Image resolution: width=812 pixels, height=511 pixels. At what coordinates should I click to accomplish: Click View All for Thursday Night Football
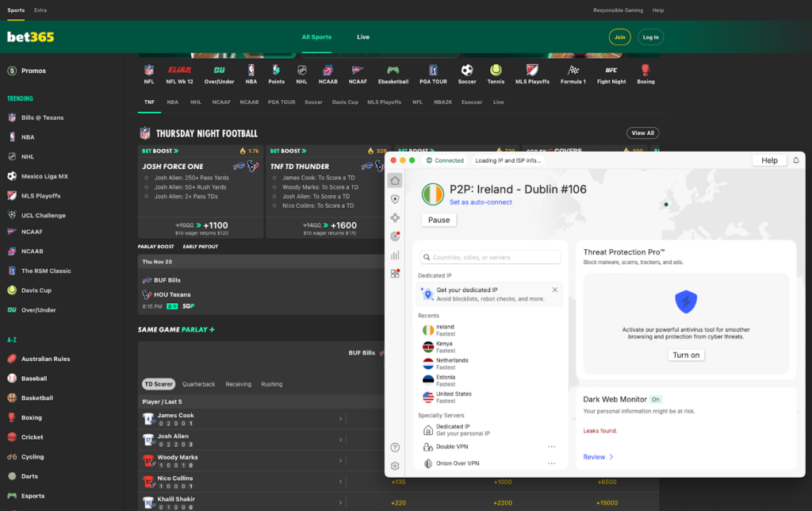642,133
